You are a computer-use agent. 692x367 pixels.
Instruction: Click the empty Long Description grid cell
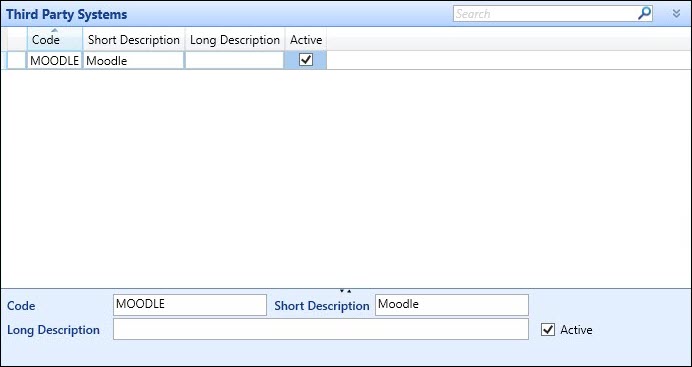point(235,60)
